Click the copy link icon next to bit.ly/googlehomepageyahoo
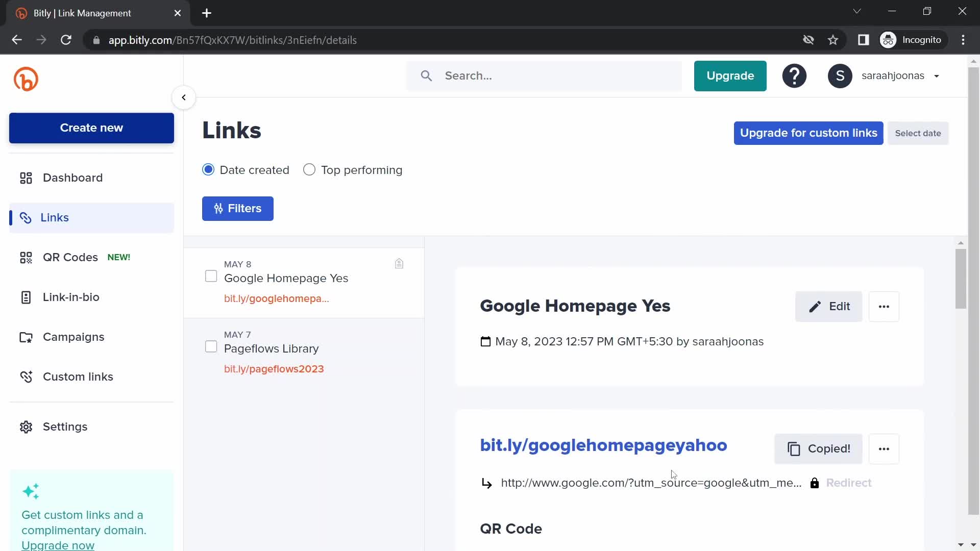This screenshot has width=980, height=551. [794, 449]
